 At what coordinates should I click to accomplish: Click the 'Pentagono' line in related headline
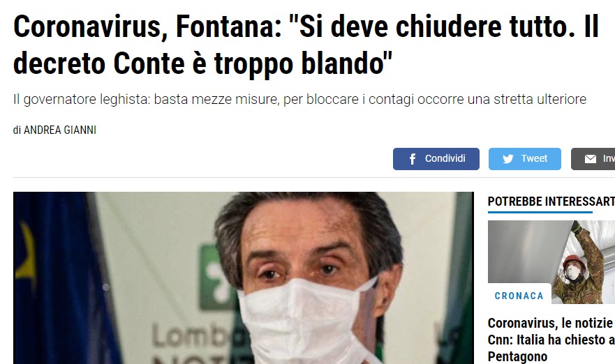click(x=517, y=356)
